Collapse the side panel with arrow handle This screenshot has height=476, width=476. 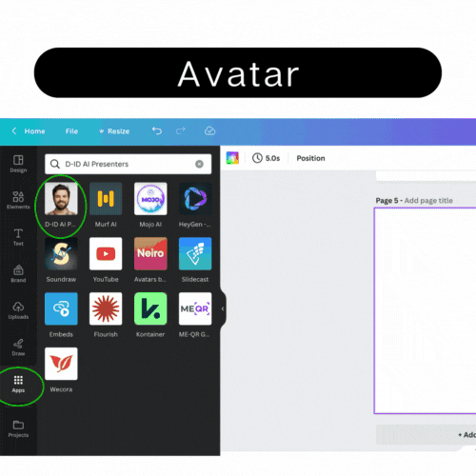point(223,308)
